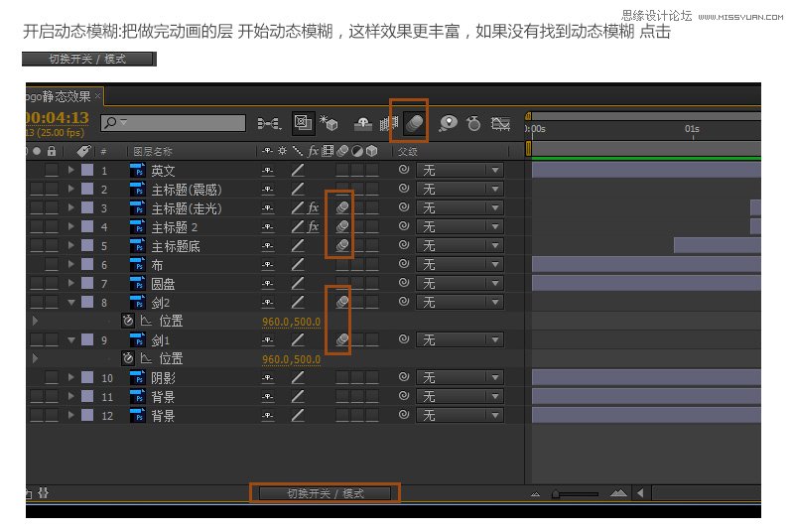This screenshot has height=532, width=794.
Task: Toggle position stopwatch under layer 剑1
Action: [x=128, y=358]
